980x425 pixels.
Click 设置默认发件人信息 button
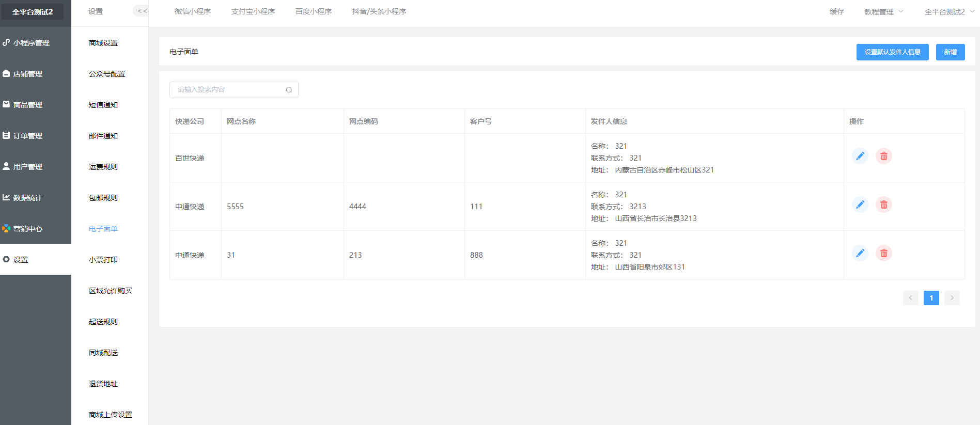(892, 52)
